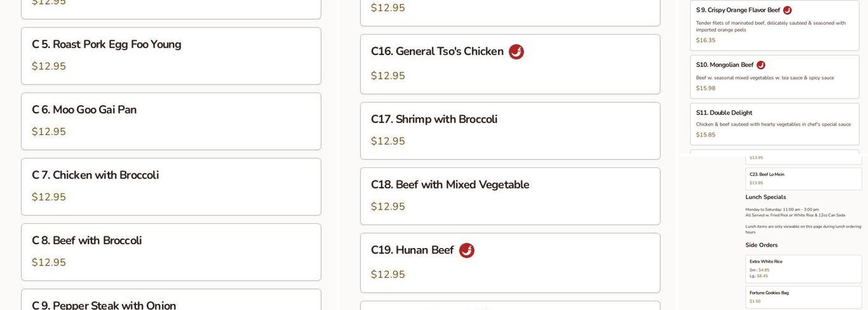Click spicy icon on Crispy Orange Flavor Beef

pyautogui.click(x=787, y=11)
